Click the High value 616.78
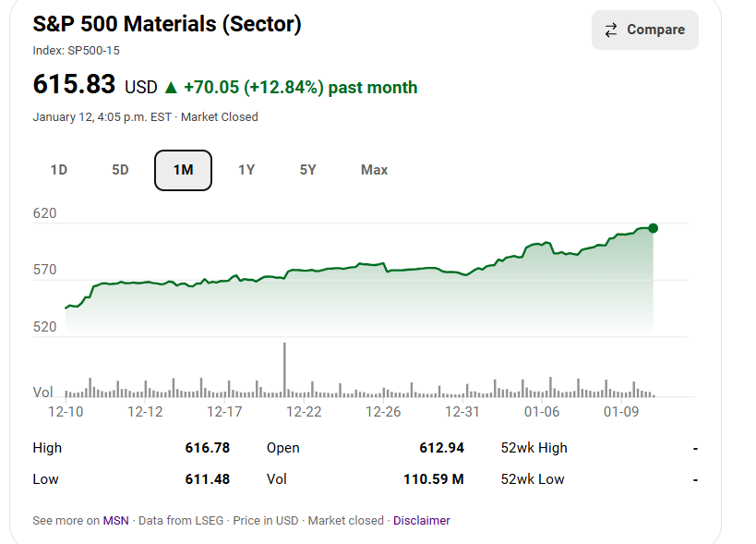This screenshot has height=544, width=756. [207, 448]
